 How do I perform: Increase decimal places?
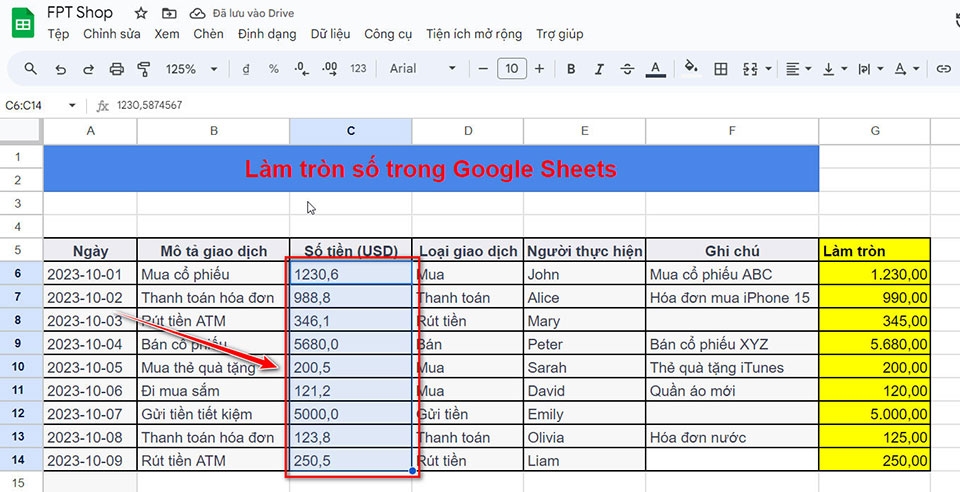click(329, 69)
